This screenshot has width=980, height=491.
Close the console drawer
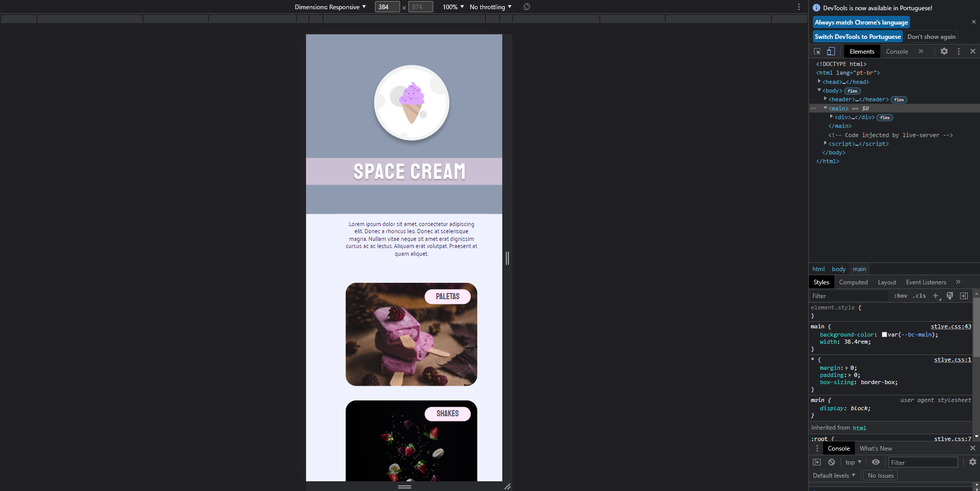point(973,449)
